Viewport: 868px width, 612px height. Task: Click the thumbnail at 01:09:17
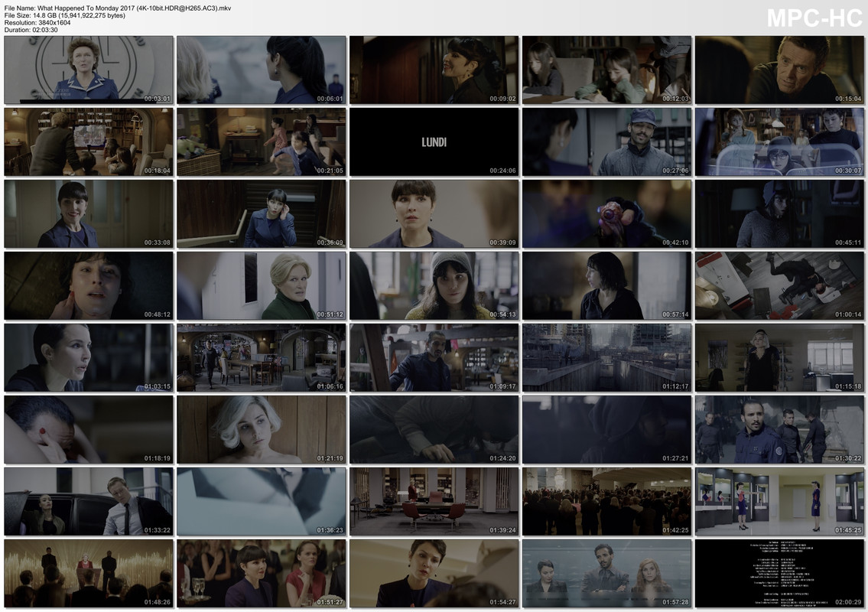[434, 358]
